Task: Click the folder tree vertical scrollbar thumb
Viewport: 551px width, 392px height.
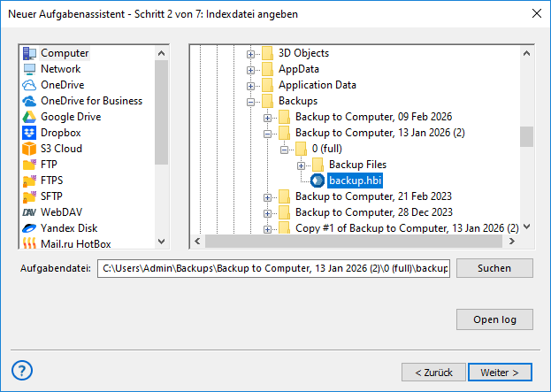Action: point(526,137)
